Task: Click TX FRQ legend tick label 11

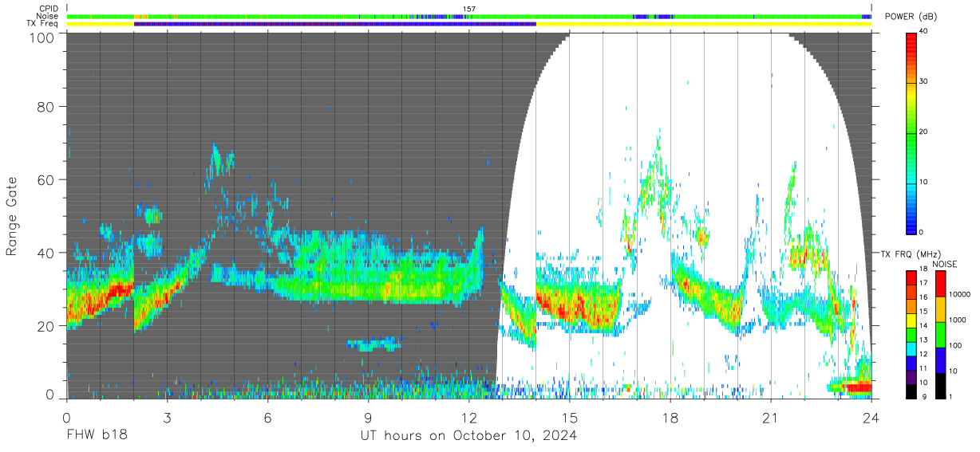Action: click(924, 368)
